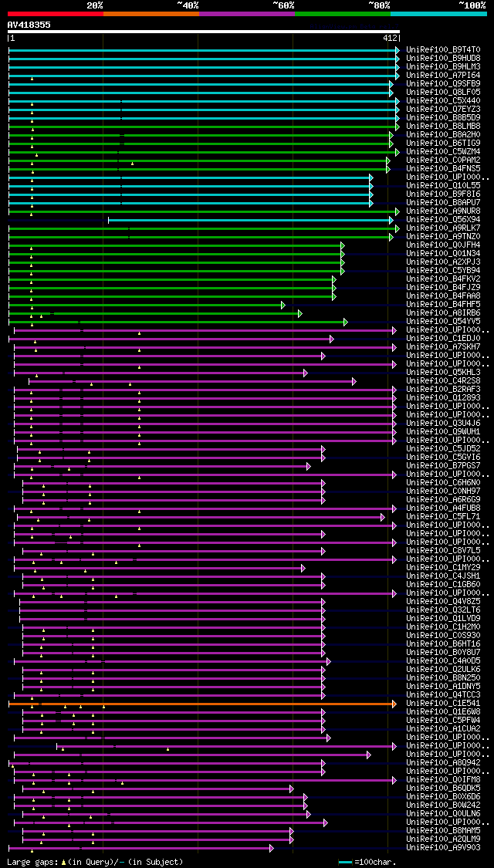
Task: Click the UniRef100_Q0ULN6 label
Action: (443, 813)
